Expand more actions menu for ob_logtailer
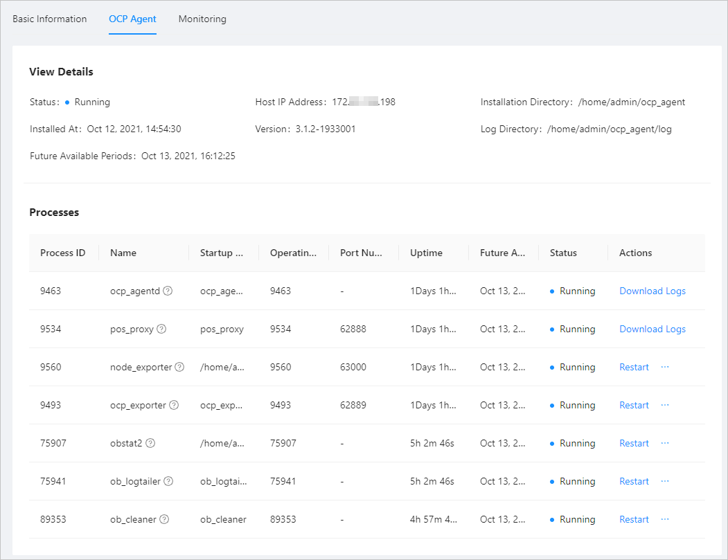The height and width of the screenshot is (560, 728). pos(665,481)
